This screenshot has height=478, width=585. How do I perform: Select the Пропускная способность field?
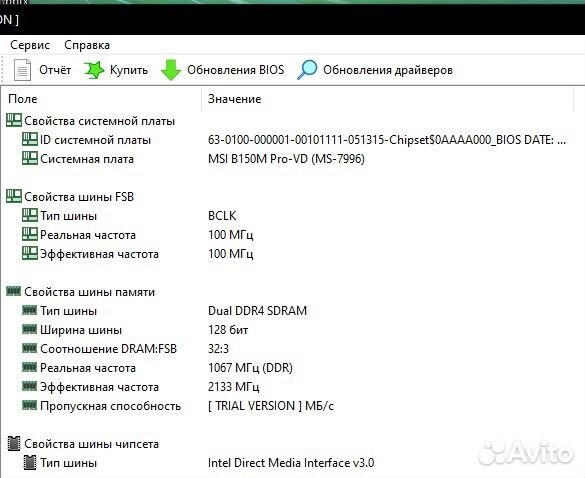[110, 406]
